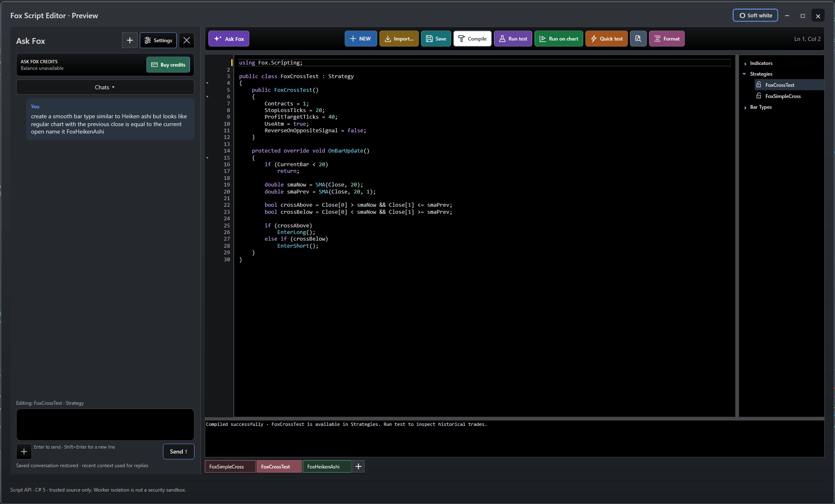Start a new Ask Fox chat with plus icon
The height and width of the screenshot is (504, 835).
point(130,40)
